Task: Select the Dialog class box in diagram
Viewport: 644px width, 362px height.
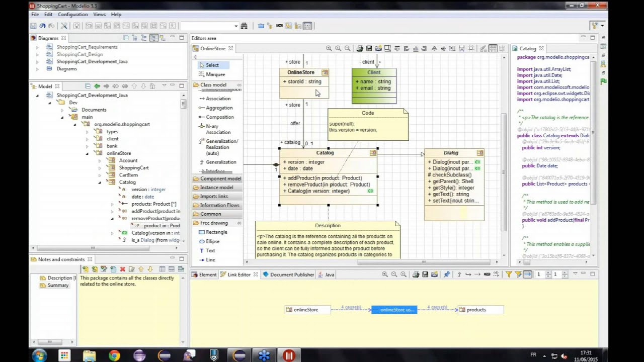Action: coord(454,185)
